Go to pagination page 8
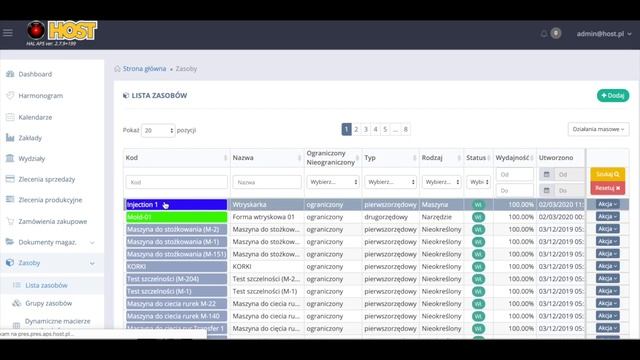 click(405, 129)
